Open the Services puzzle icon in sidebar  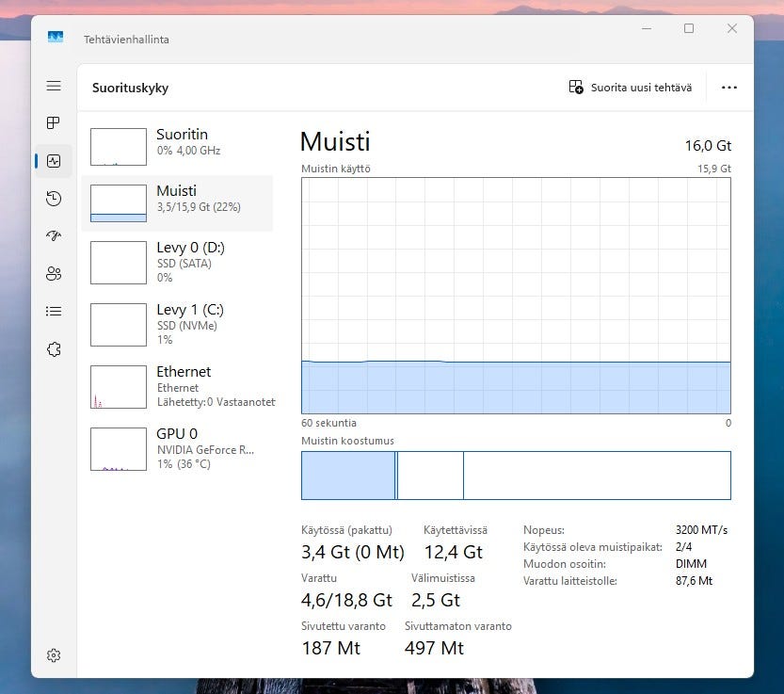click(54, 349)
